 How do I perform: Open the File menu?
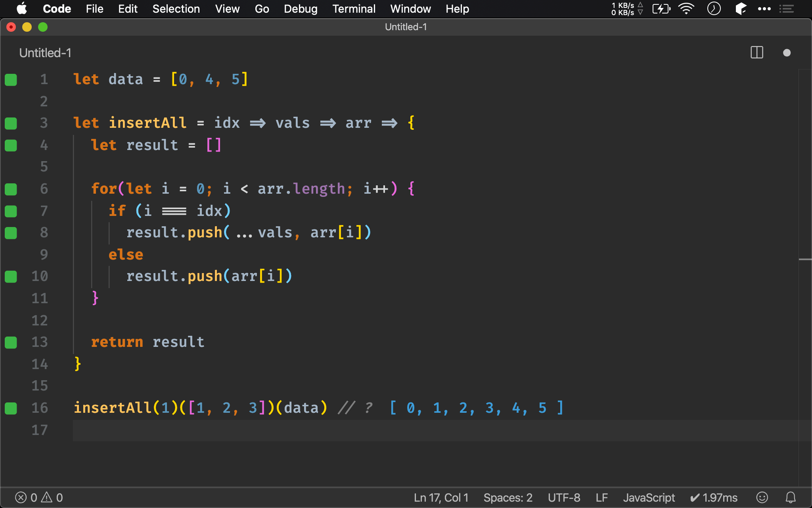click(94, 9)
